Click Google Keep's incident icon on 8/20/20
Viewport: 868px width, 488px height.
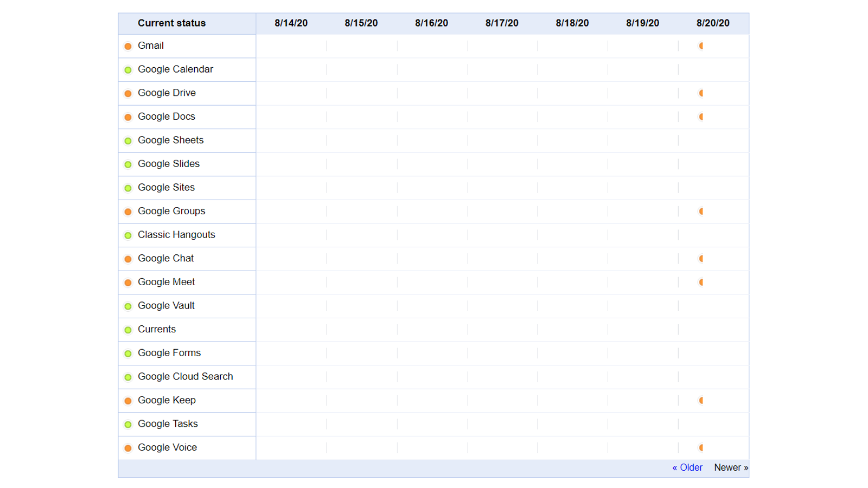(x=701, y=400)
